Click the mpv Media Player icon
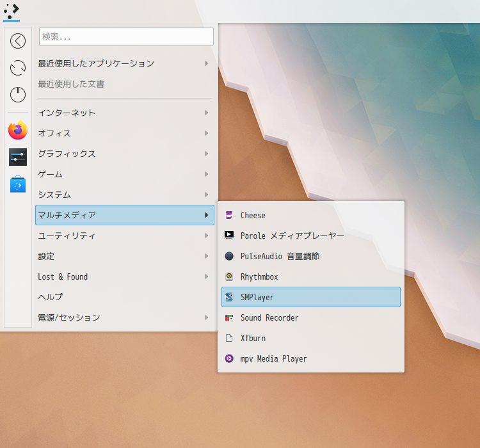The image size is (480, 448). coord(229,358)
